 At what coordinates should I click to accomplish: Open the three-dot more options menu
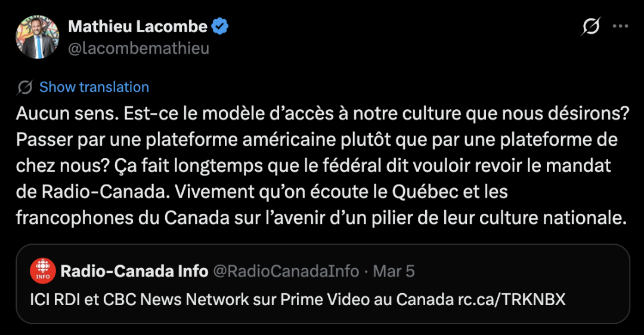[621, 26]
